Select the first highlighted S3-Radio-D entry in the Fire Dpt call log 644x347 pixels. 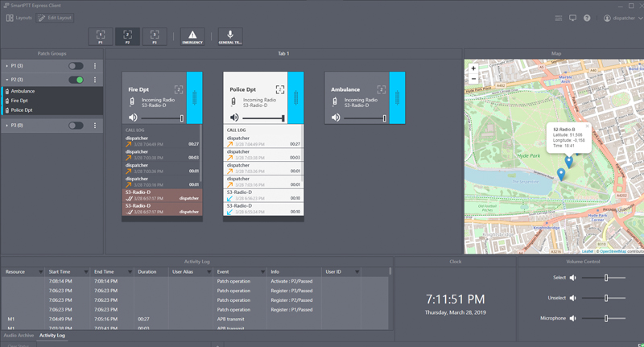tap(162, 196)
